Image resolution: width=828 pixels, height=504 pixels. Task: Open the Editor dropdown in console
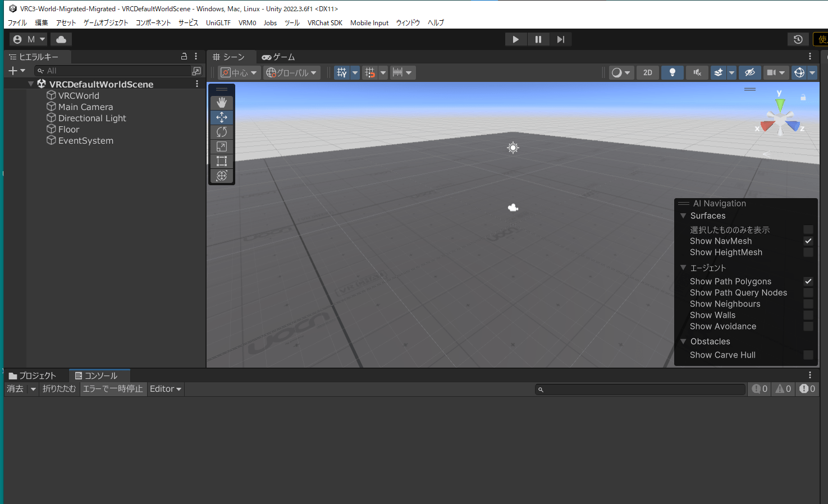coord(166,389)
